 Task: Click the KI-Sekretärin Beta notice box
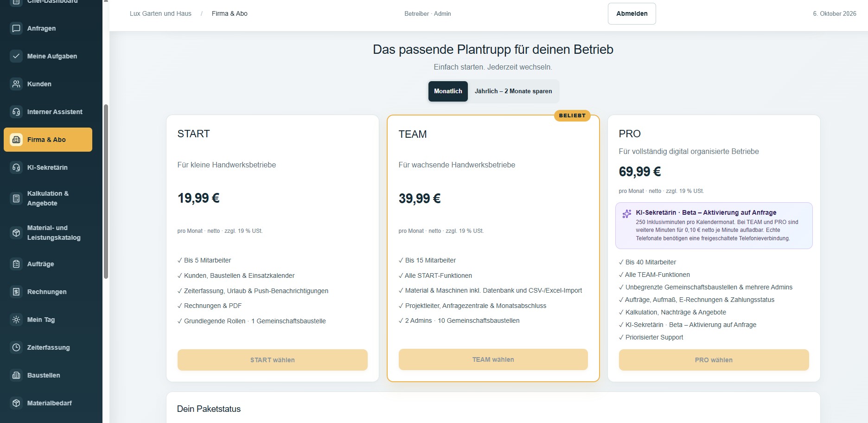click(x=714, y=225)
